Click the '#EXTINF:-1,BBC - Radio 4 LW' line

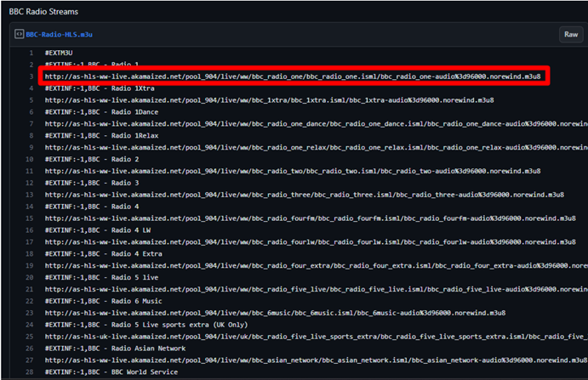98,230
